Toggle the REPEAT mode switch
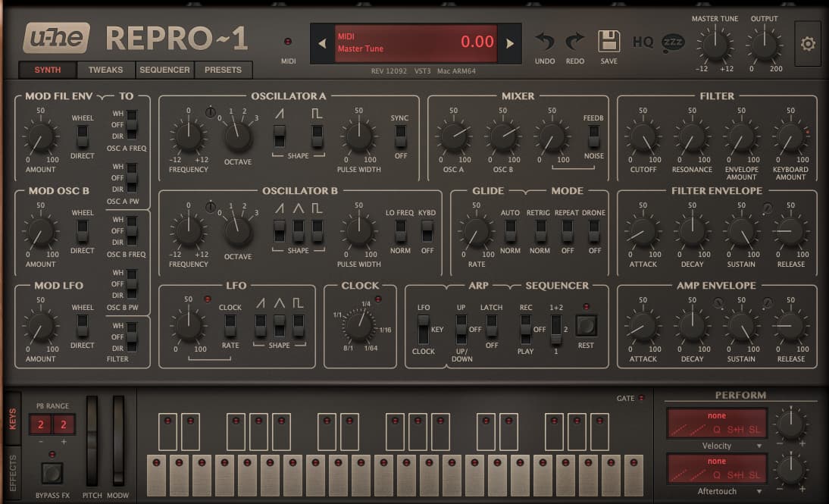 [567, 230]
